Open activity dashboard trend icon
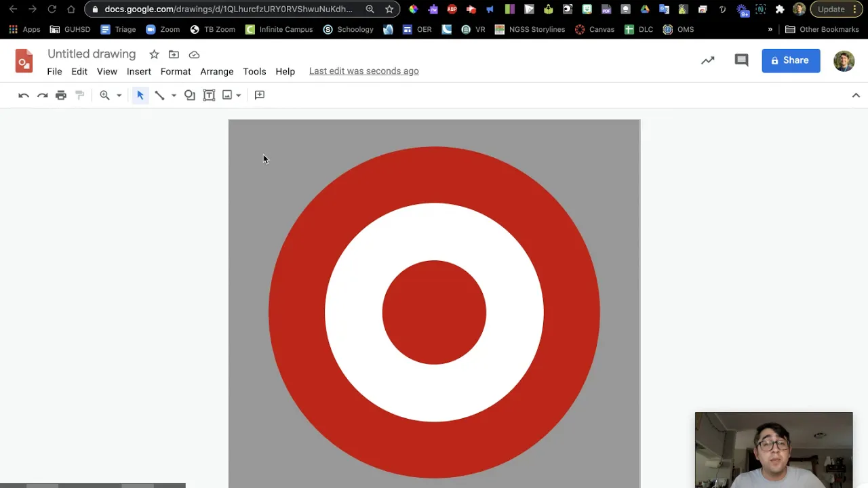868x488 pixels. coord(707,60)
